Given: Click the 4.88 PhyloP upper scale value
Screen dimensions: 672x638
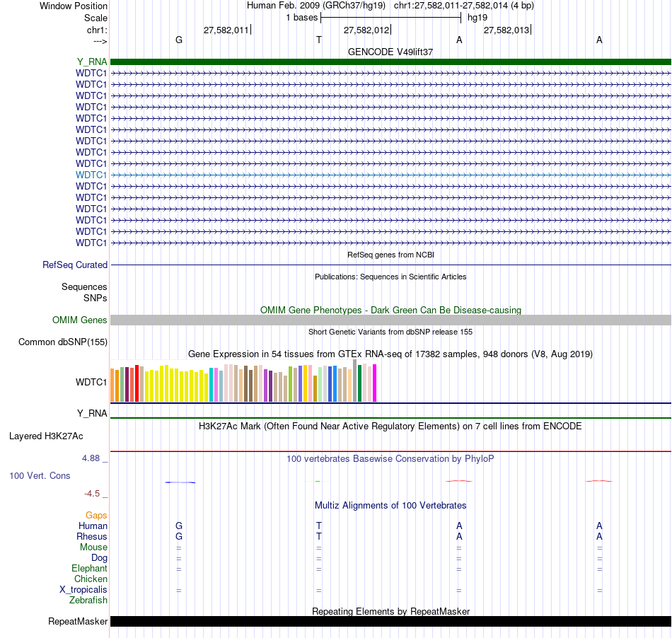Looking at the screenshot, I should pos(91,458).
